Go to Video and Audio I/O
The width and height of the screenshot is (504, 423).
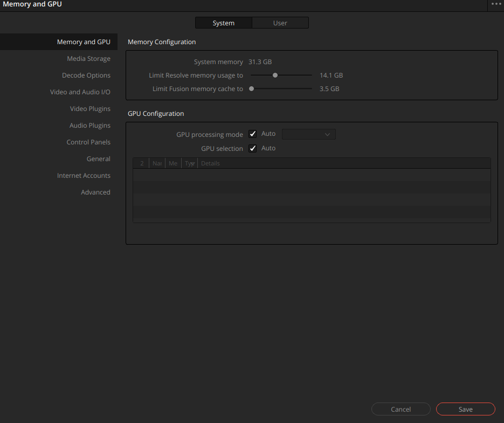pos(80,92)
